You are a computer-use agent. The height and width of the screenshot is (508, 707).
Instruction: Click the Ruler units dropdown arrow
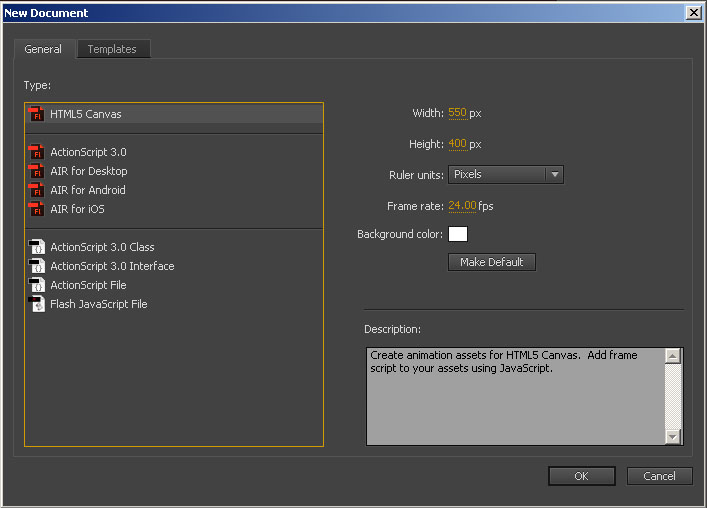555,174
